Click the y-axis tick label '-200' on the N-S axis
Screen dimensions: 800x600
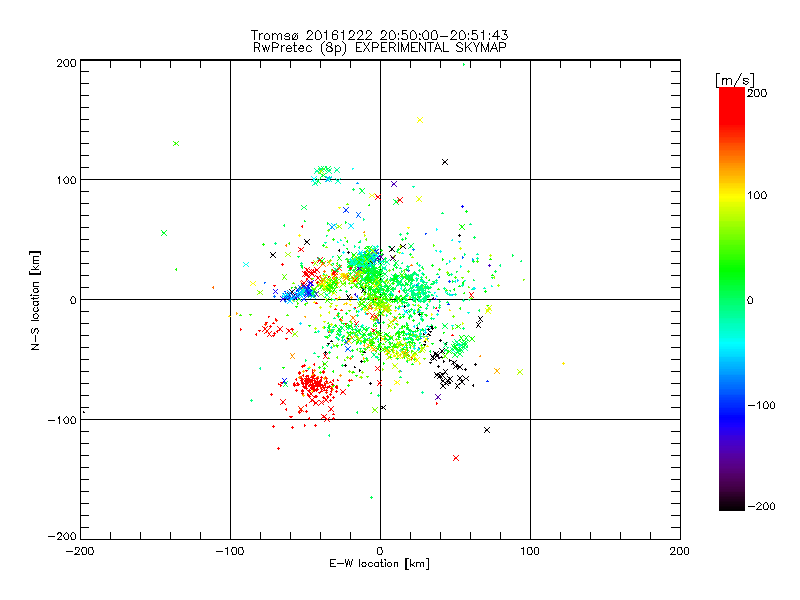pos(62,536)
